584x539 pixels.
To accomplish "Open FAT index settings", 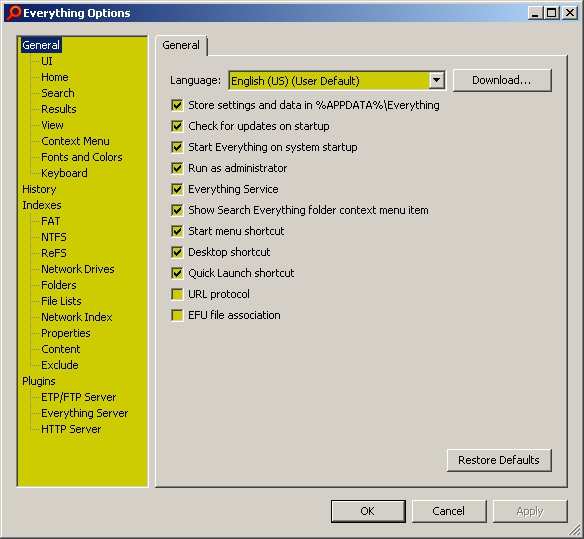I will (51, 221).
